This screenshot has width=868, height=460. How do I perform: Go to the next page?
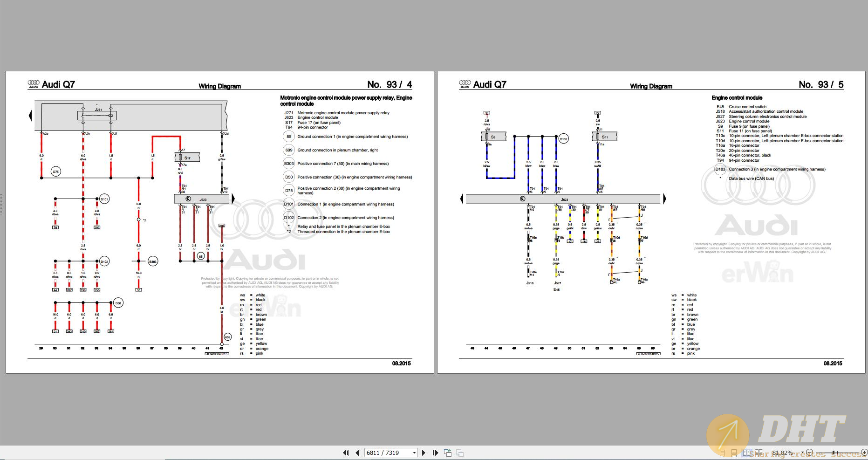(x=424, y=453)
